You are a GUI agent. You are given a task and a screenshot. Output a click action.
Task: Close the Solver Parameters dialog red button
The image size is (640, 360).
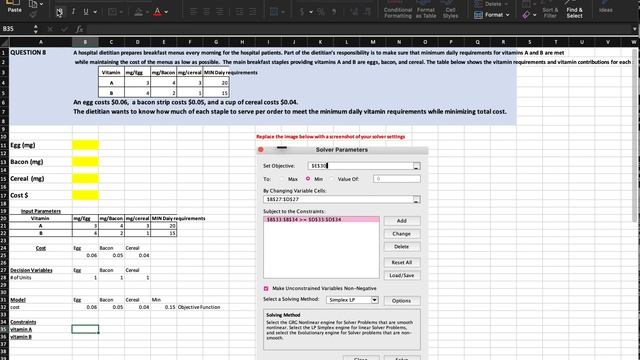pyautogui.click(x=261, y=150)
